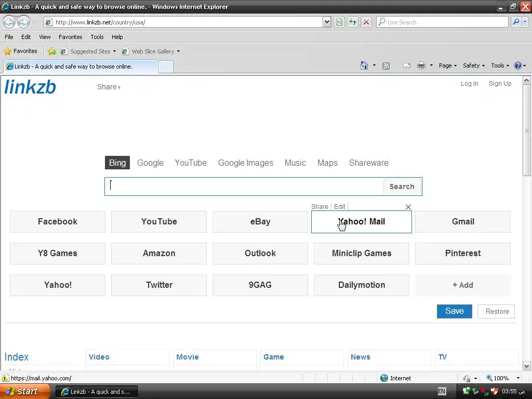Screen dimensions: 532x399
Task: Click the Read Mail envelope icon
Action: (407, 65)
